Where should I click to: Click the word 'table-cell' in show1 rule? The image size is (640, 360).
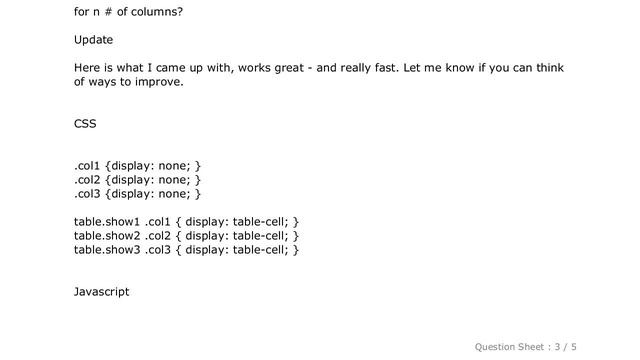pyautogui.click(x=258, y=222)
